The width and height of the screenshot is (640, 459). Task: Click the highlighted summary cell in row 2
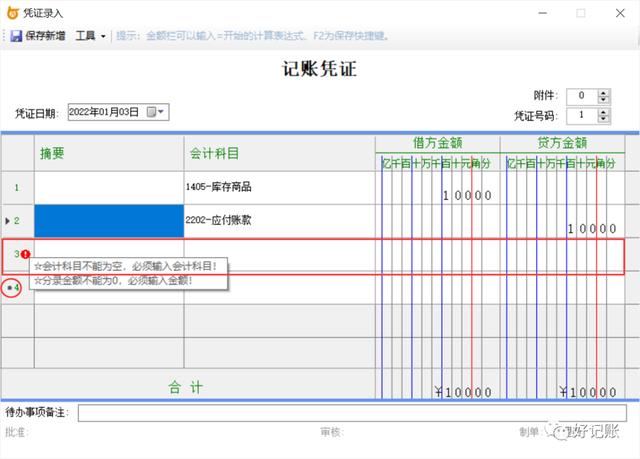point(109,221)
